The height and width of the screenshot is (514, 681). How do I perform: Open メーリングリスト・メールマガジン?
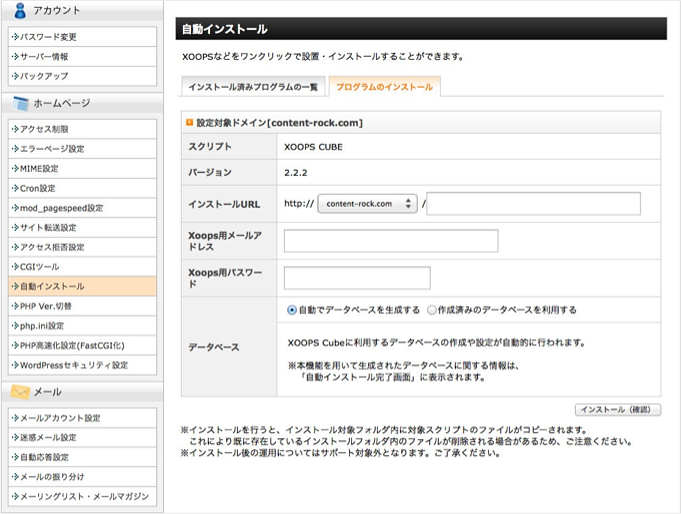(x=83, y=496)
